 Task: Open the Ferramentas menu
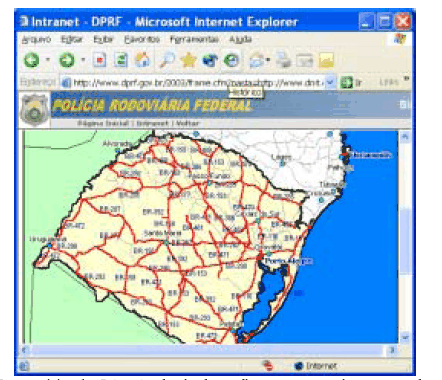(194, 39)
